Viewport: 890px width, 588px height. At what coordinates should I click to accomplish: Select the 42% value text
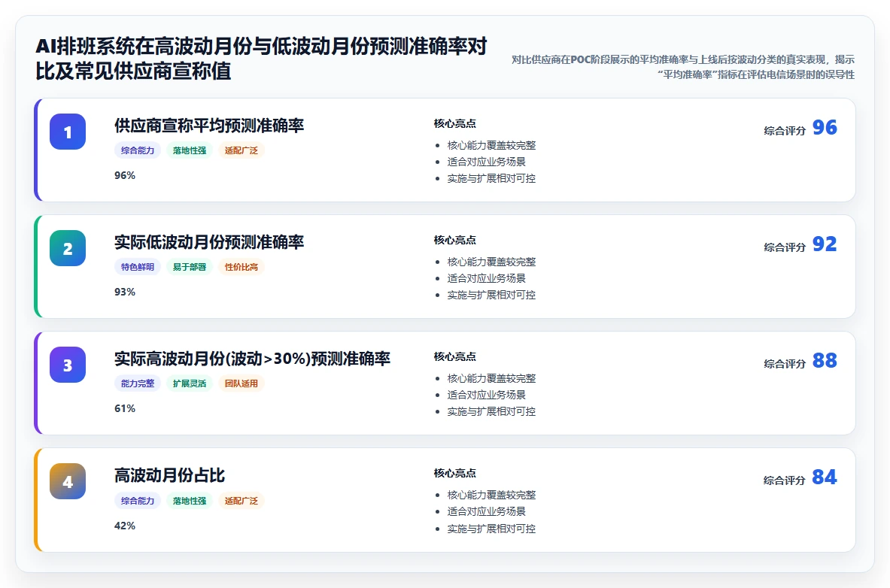[x=125, y=526]
